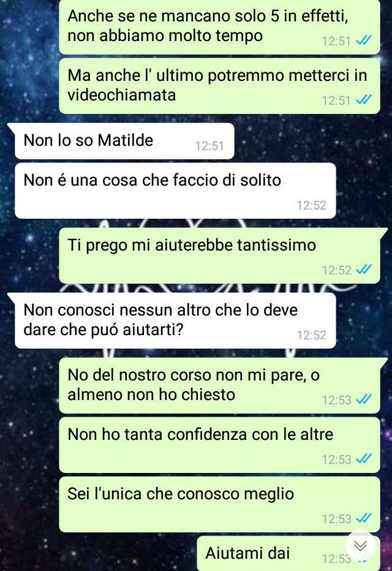This screenshot has height=571, width=392.
Task: Tap the scroll-to-bottom double chevron button
Action: click(360, 545)
